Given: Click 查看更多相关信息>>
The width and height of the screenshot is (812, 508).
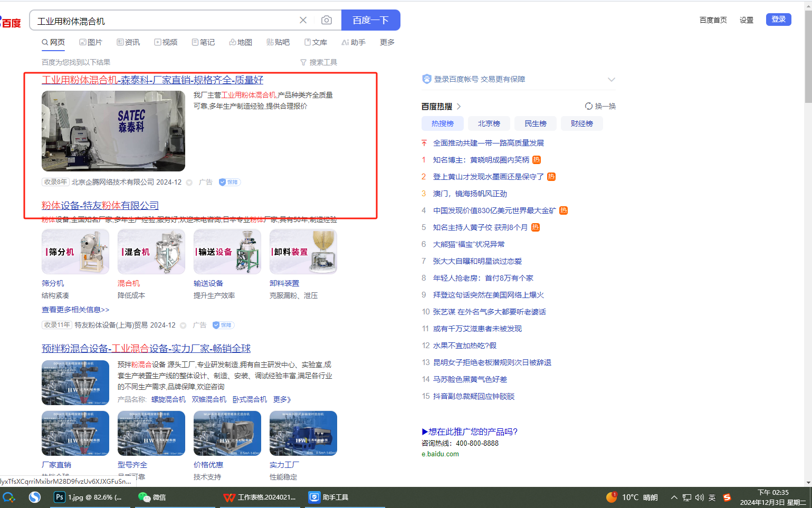Looking at the screenshot, I should (x=75, y=310).
